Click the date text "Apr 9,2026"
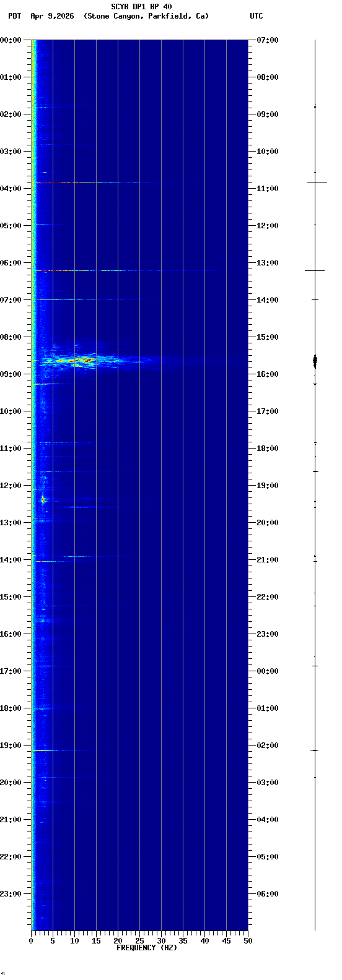The image size is (342, 980). (x=52, y=16)
